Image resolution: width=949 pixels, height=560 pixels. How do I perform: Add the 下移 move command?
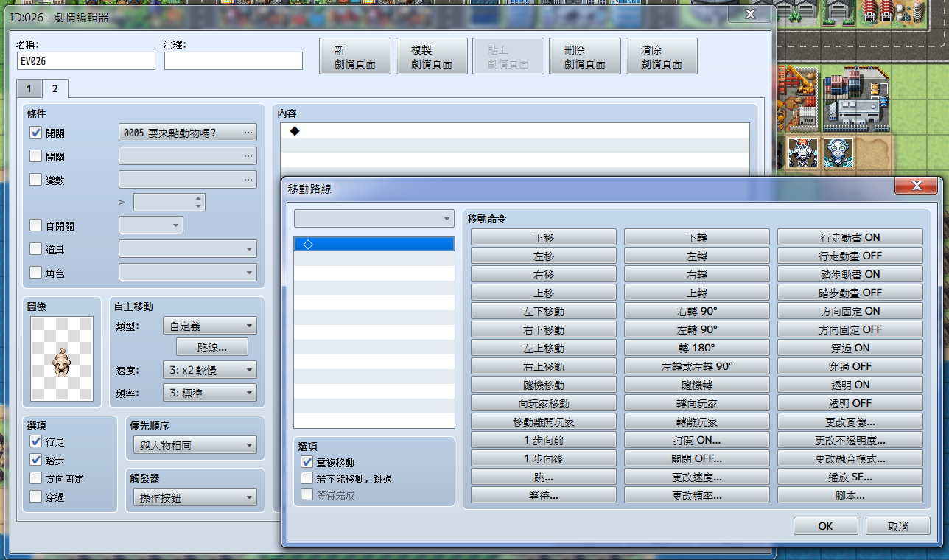point(544,237)
